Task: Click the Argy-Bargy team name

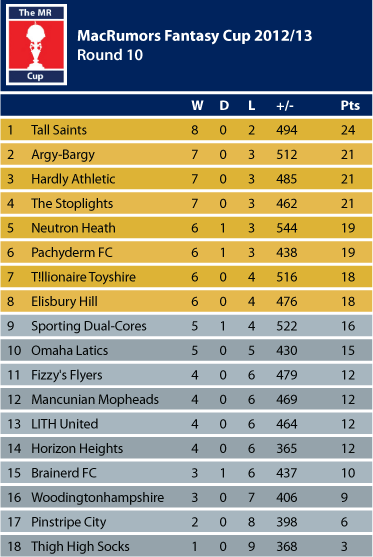Action: (63, 155)
